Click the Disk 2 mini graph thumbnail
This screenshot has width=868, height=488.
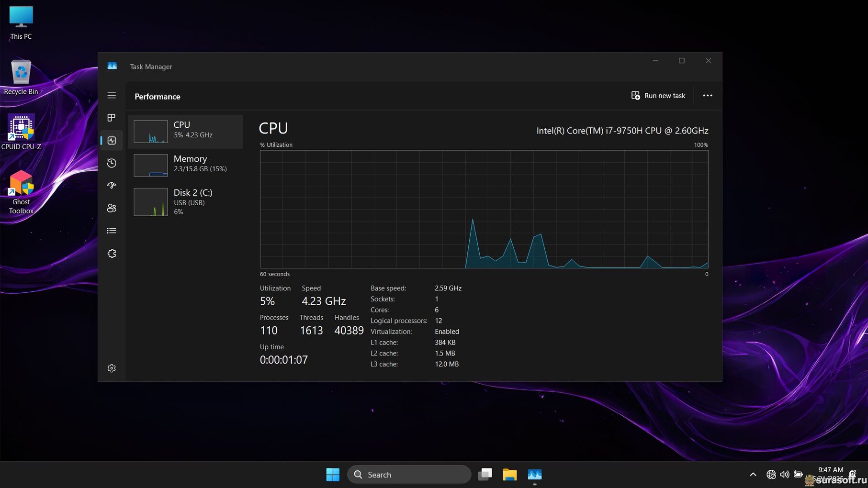click(x=150, y=202)
